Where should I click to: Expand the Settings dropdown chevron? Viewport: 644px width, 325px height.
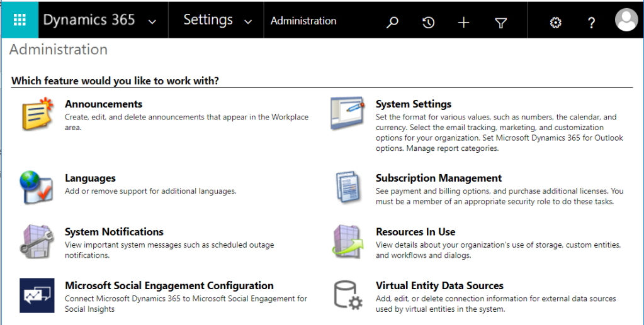coord(247,21)
